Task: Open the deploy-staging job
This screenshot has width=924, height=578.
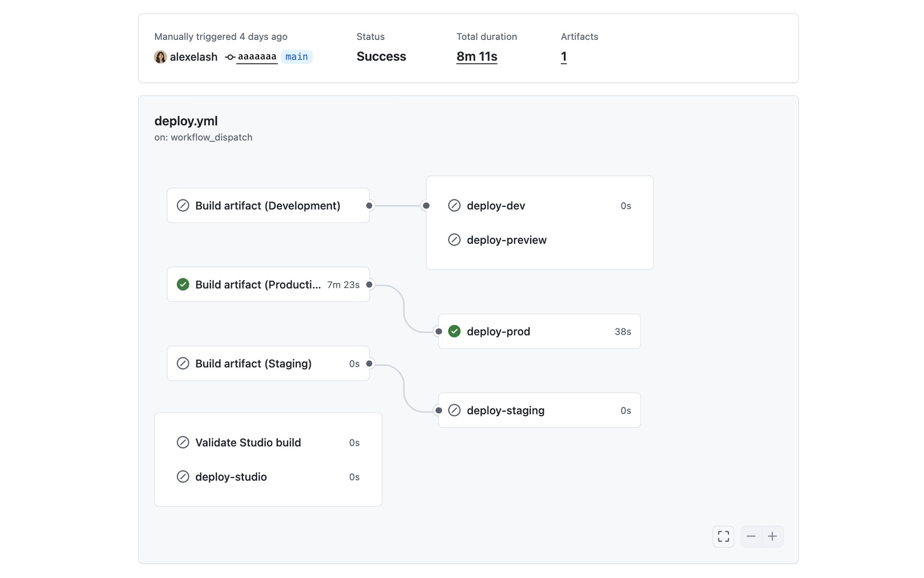Action: point(539,410)
